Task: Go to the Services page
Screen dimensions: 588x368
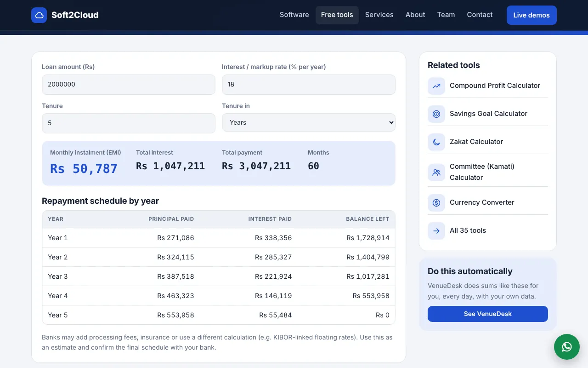Action: tap(379, 15)
